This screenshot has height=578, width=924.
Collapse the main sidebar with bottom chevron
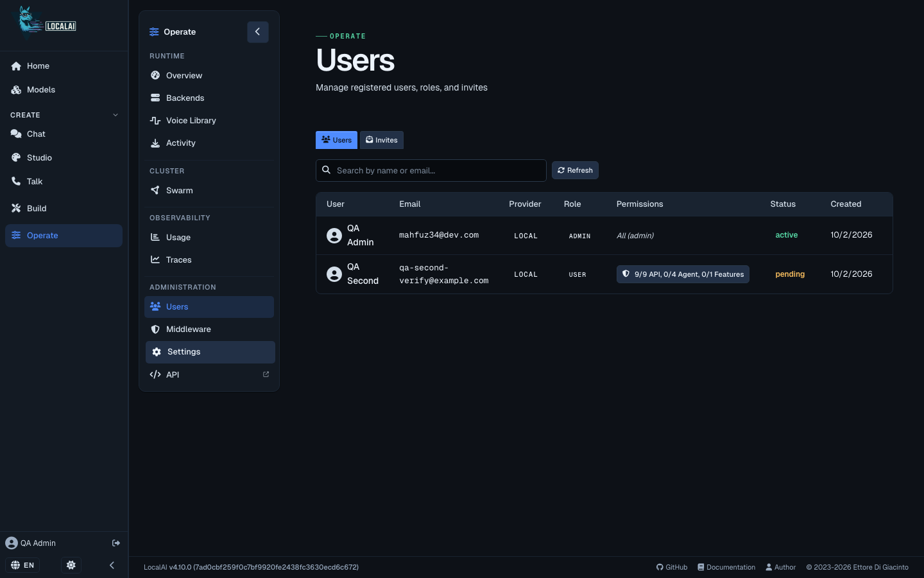tap(112, 565)
